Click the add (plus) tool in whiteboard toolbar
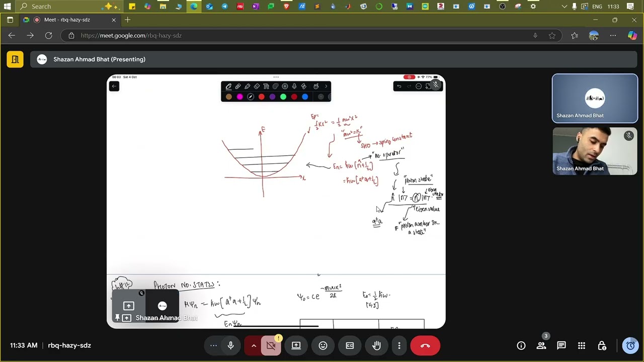The width and height of the screenshot is (644, 362). tap(285, 86)
